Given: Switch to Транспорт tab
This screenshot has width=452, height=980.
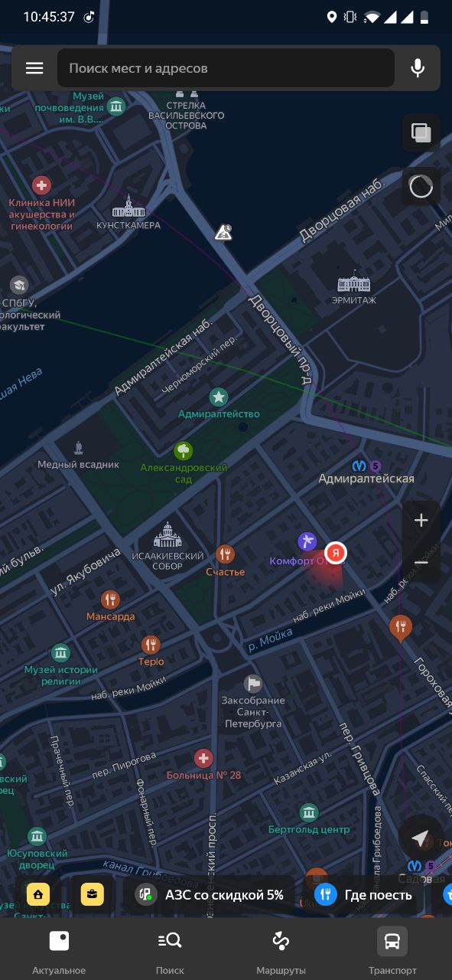Looking at the screenshot, I should point(392,951).
